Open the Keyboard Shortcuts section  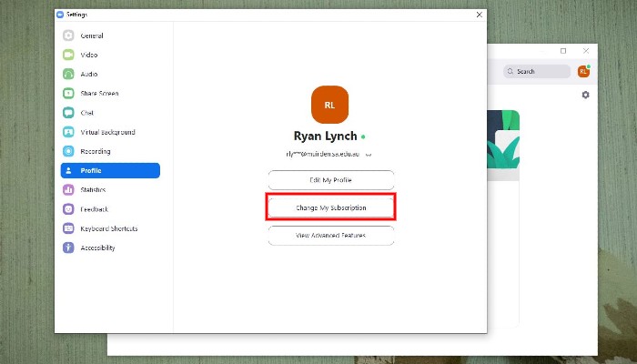point(109,227)
